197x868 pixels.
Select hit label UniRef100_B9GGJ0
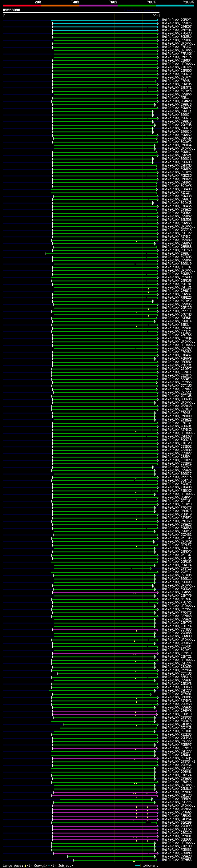(177, 74)
